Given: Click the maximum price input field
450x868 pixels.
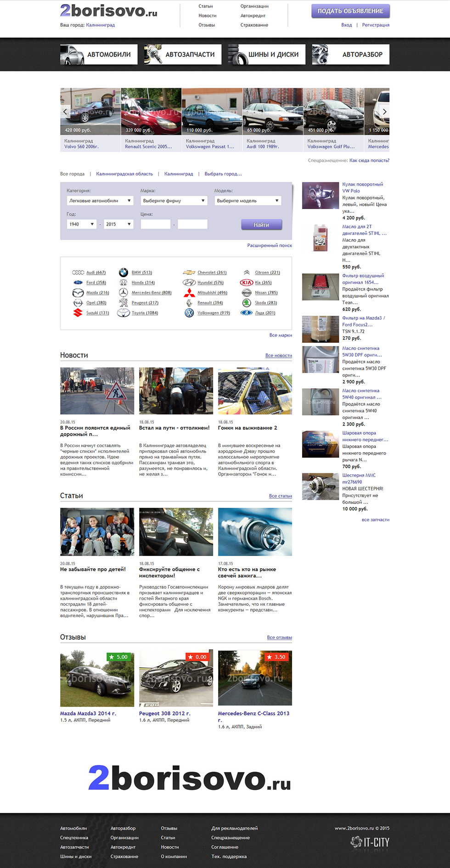Looking at the screenshot, I should [192, 224].
